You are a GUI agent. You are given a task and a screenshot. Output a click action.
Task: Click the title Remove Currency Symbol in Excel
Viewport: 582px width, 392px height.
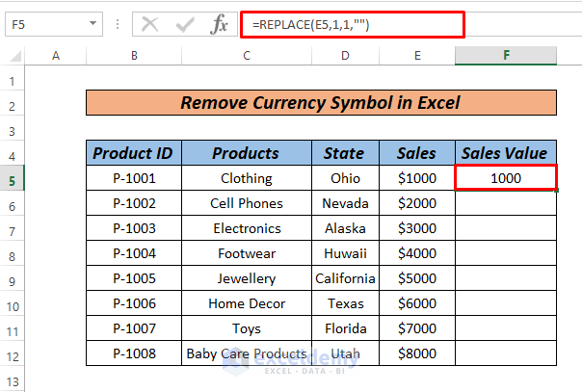coord(322,103)
